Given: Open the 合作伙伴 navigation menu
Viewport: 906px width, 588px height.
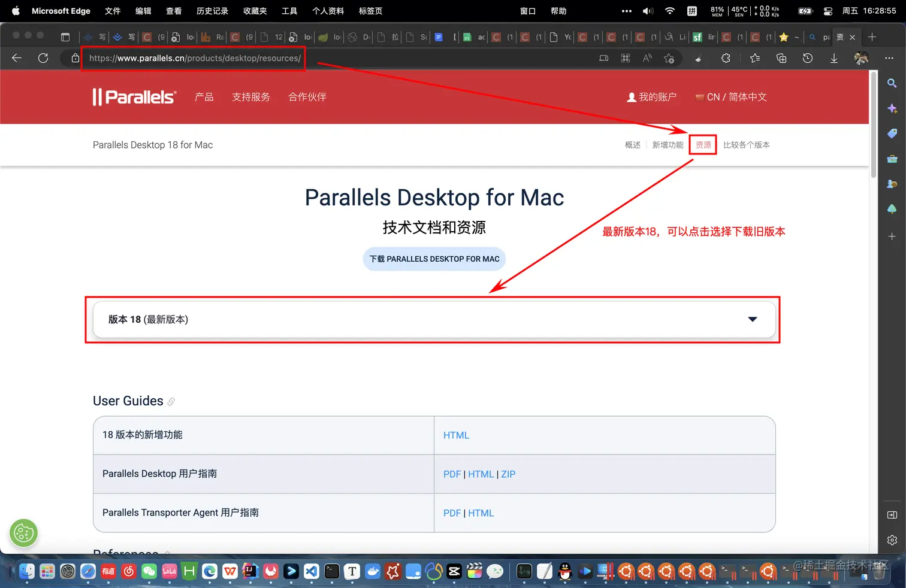Looking at the screenshot, I should coord(307,97).
